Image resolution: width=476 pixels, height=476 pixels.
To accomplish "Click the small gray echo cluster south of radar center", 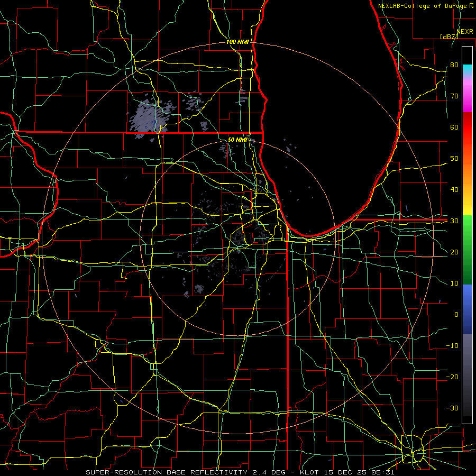I will [x=198, y=289].
